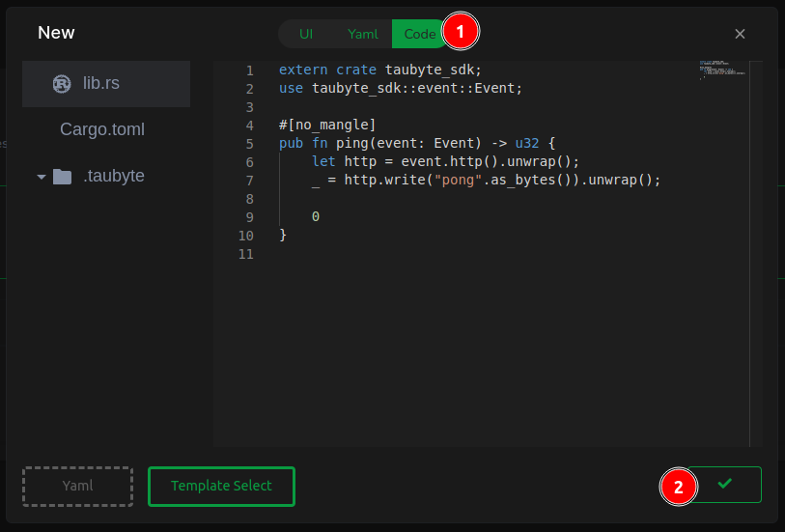Screen dimensions: 785x532
Task: Close the New dialog with the X
Action: click(740, 34)
